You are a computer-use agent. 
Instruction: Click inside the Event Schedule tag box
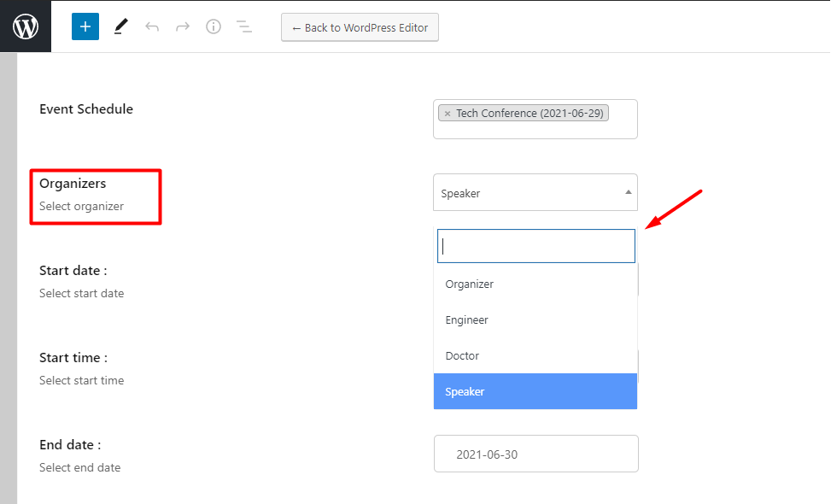(x=535, y=129)
